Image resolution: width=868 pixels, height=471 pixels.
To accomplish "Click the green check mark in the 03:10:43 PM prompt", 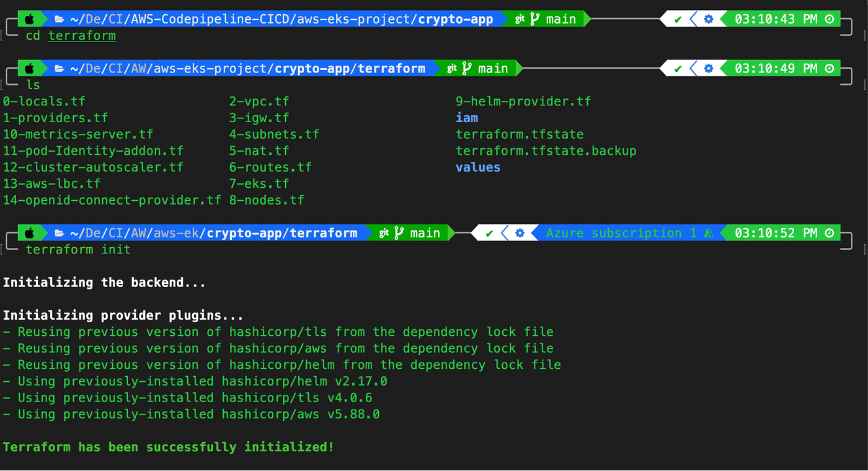I will pyautogui.click(x=678, y=19).
